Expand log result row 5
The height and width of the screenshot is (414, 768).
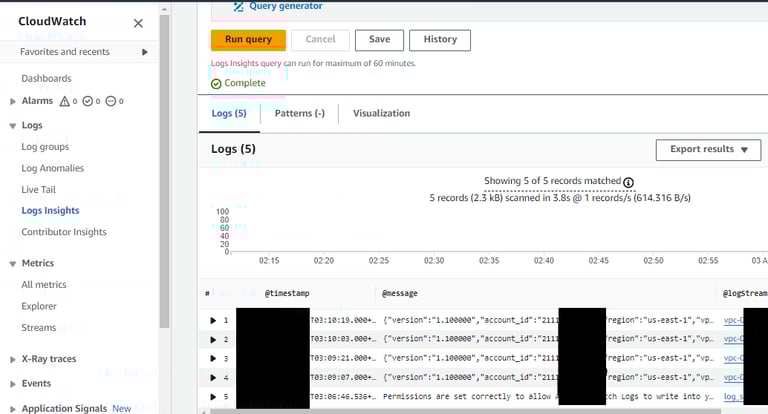213,397
